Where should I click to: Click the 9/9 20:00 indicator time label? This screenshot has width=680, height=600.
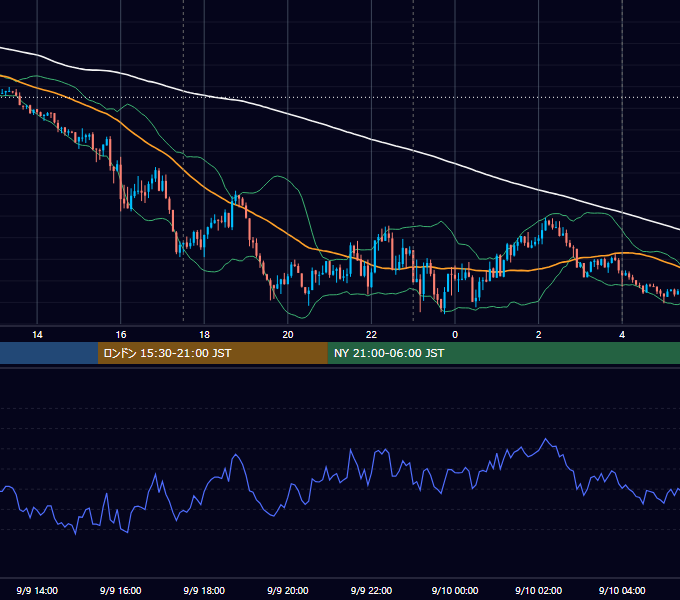[288, 590]
